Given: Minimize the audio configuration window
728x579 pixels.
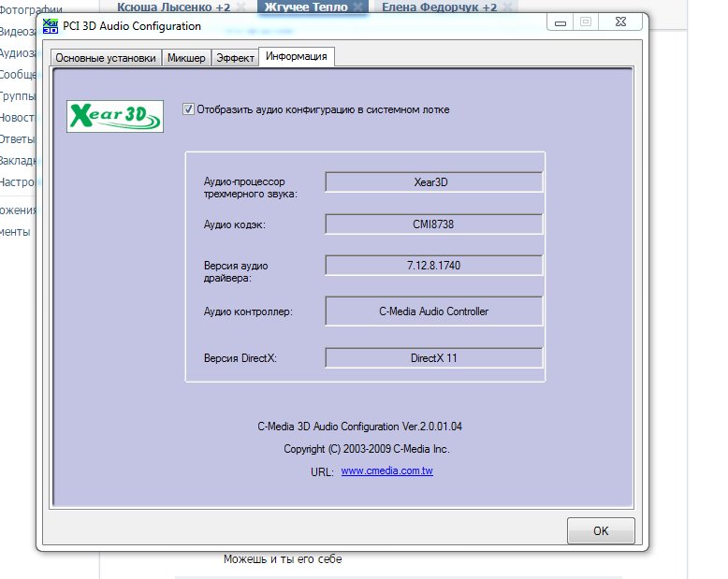Looking at the screenshot, I should (561, 22).
